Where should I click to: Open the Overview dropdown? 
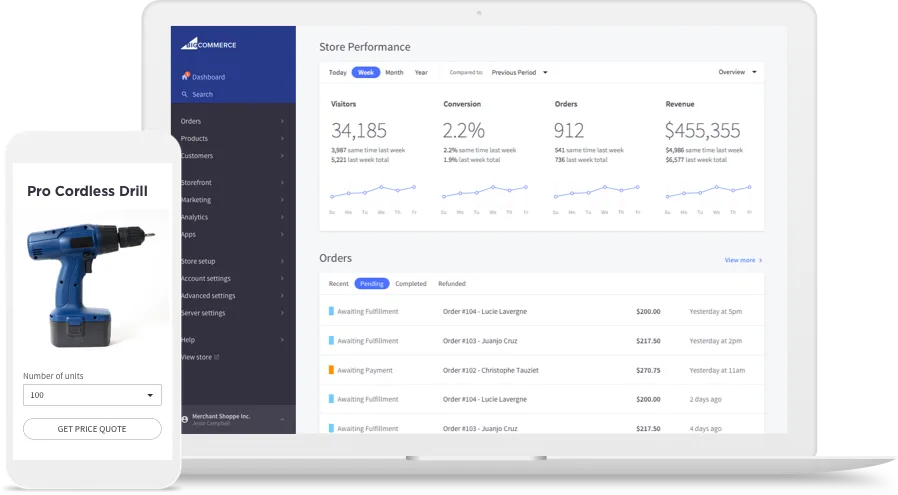tap(738, 72)
